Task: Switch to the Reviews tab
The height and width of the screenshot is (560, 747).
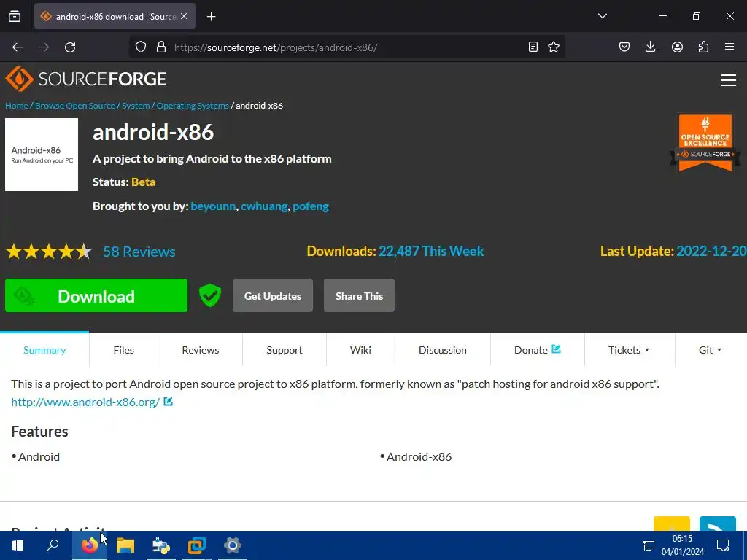Action: click(x=200, y=350)
